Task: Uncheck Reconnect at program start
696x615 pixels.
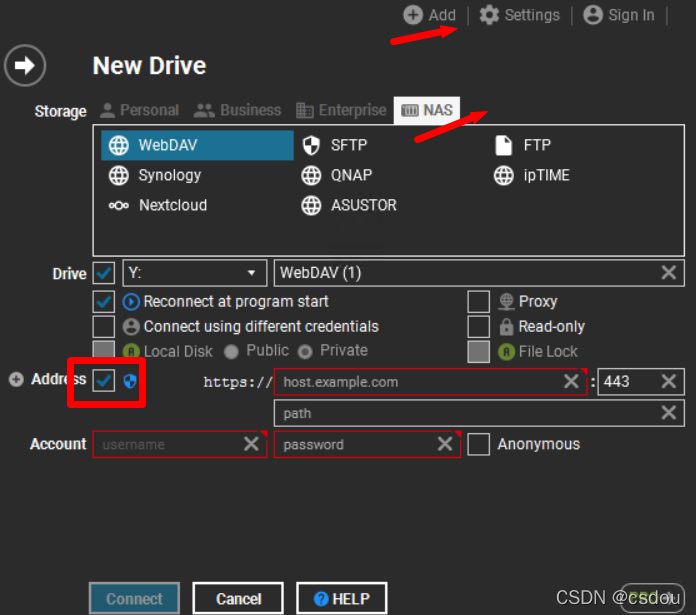Action: click(x=104, y=302)
